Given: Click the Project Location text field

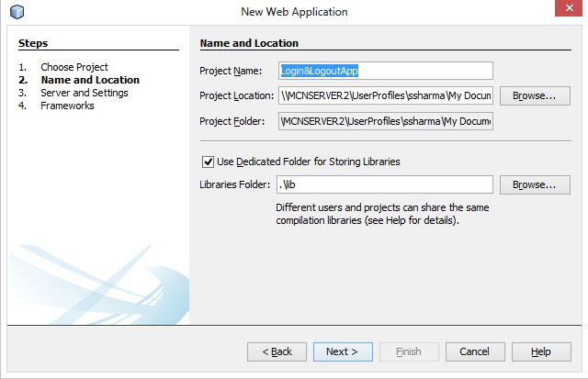Looking at the screenshot, I should coord(386,95).
